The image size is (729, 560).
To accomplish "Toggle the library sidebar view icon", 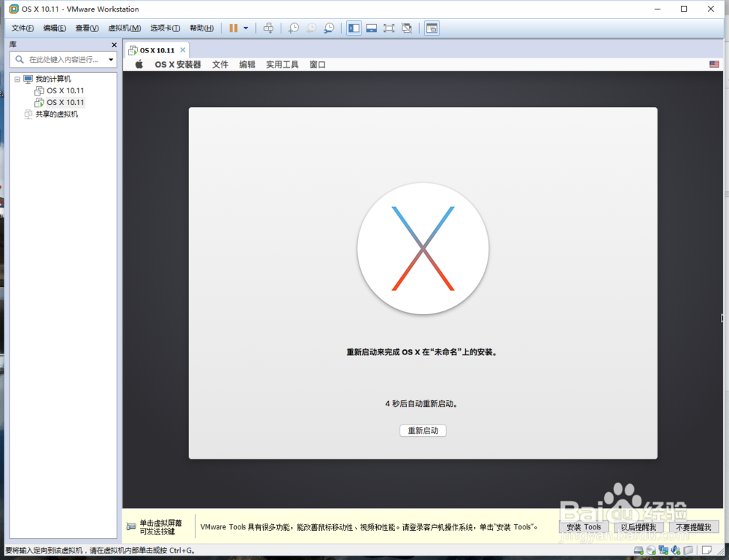I will (x=354, y=28).
